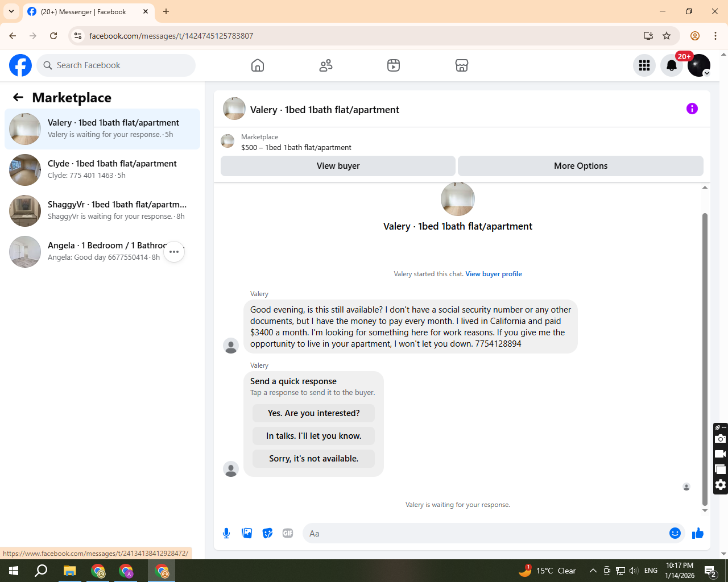Go back in browser history
Image resolution: width=728 pixels, height=582 pixels.
[13, 36]
